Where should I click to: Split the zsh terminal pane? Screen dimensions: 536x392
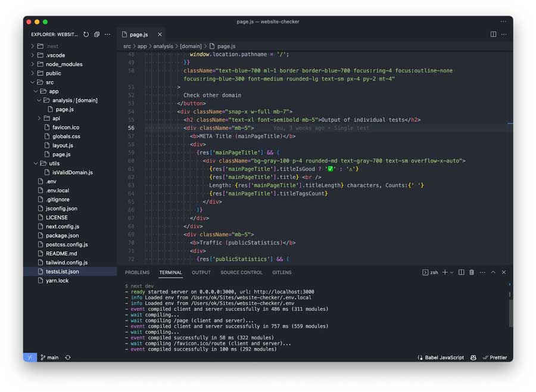[x=461, y=272]
